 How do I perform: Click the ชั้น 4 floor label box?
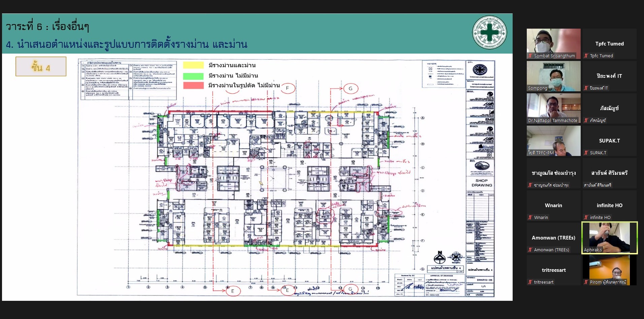[x=41, y=67]
